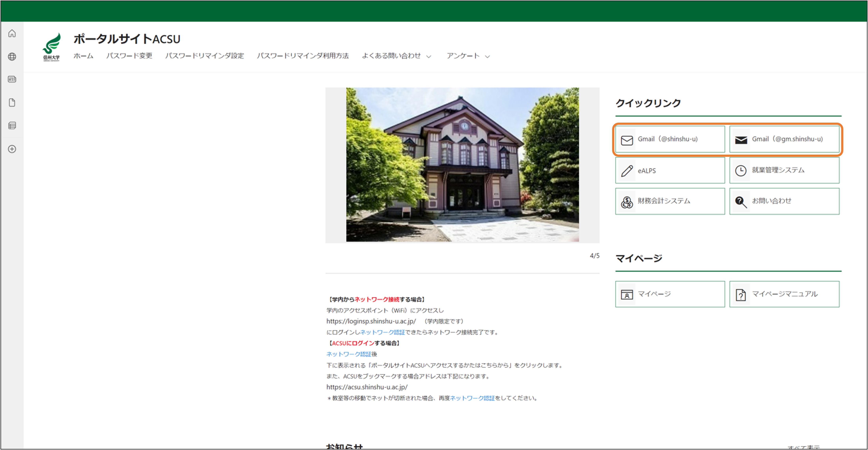This screenshot has height=450, width=868.
Task: Expand the アンケート chevron
Action: point(487,56)
